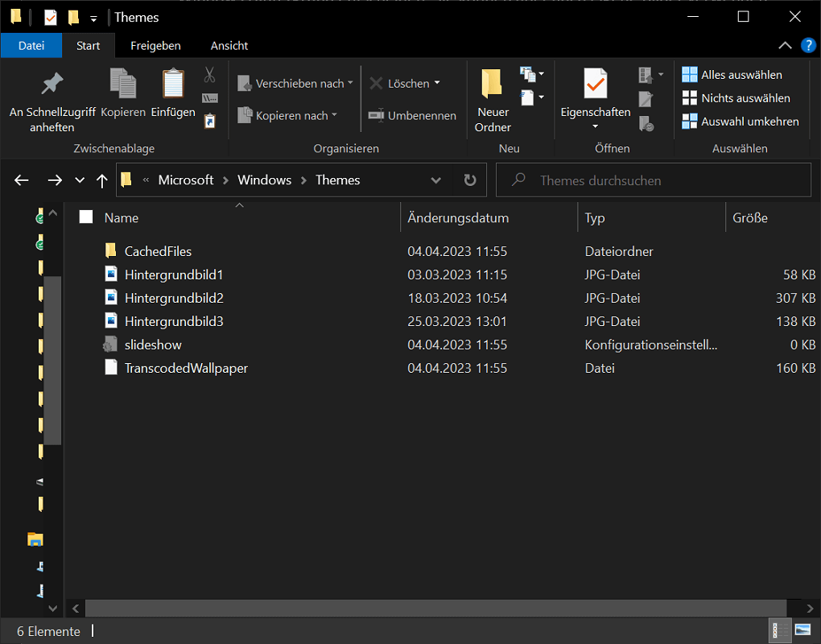Click Microsoft in the address path
This screenshot has width=821, height=644.
tap(185, 180)
